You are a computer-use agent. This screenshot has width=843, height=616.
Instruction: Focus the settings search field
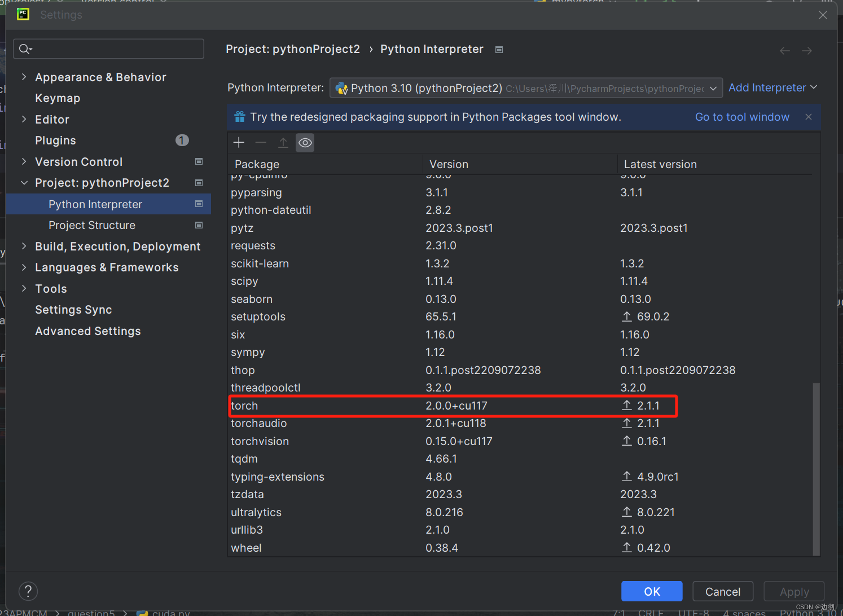[108, 49]
